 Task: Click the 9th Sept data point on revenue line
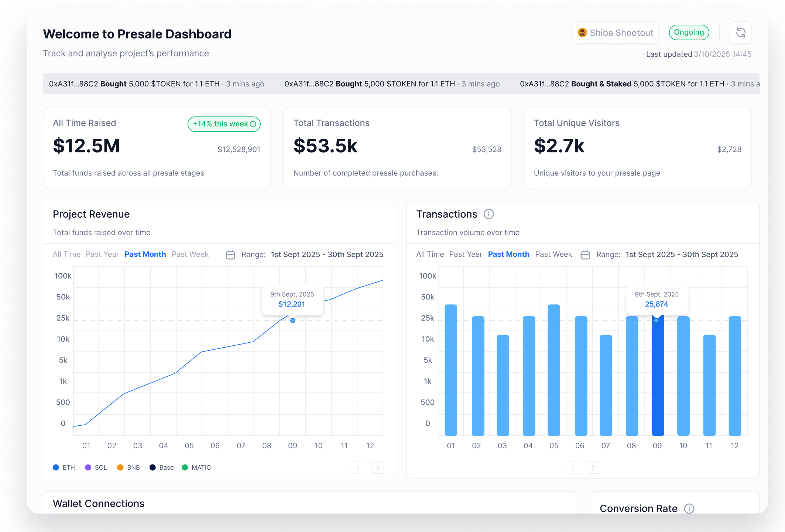(293, 321)
